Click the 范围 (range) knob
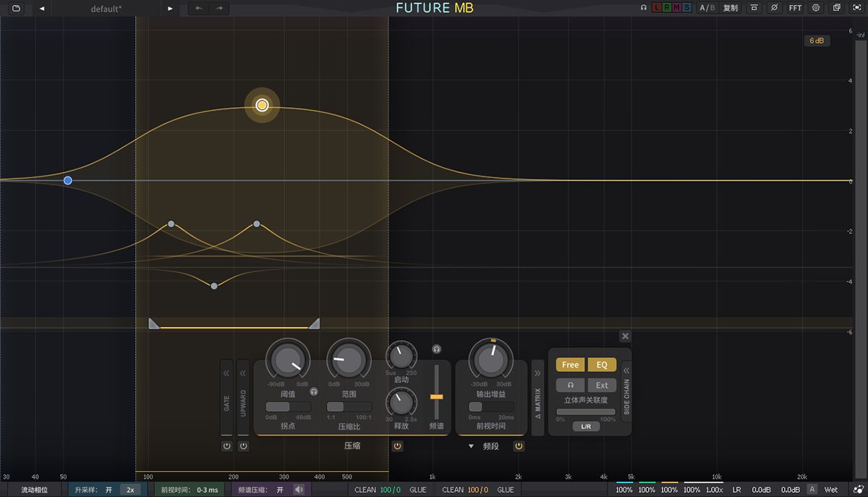This screenshot has height=497, width=868. [349, 360]
